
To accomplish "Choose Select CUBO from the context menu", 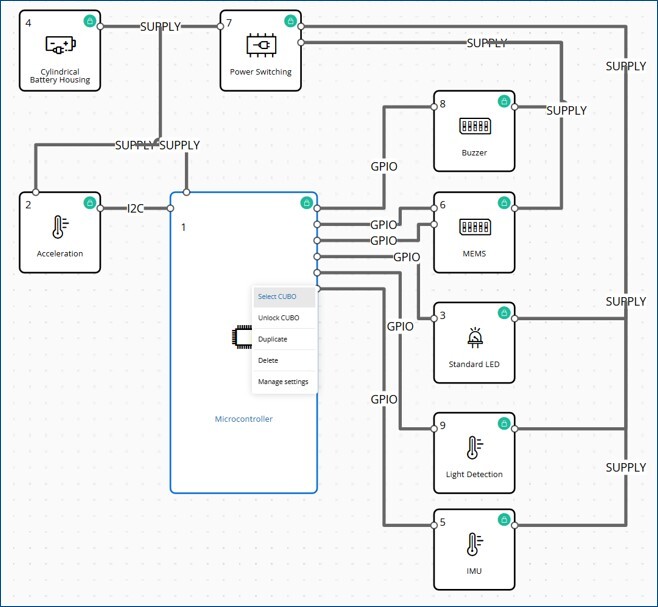I will [278, 297].
